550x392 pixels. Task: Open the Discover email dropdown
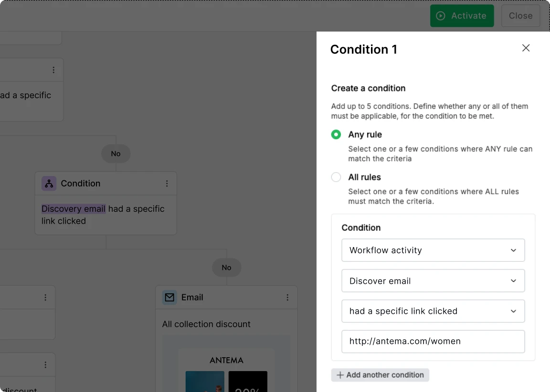click(x=433, y=280)
